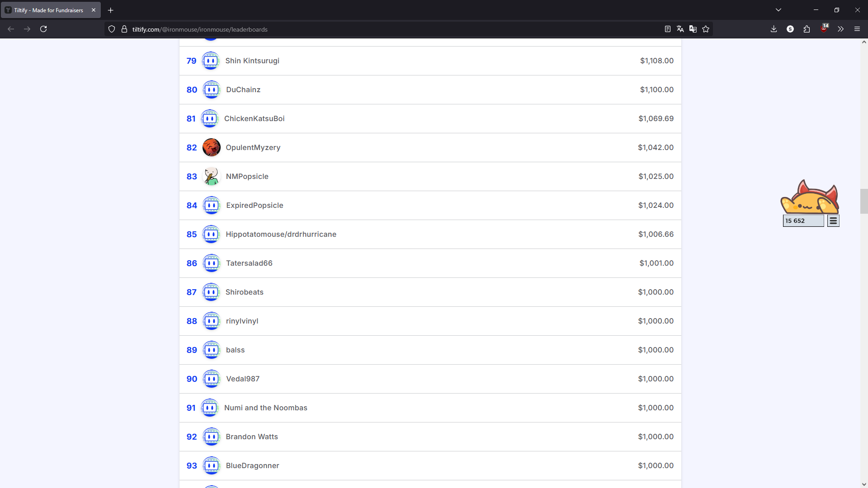Click Tatersalad66's avatar icon
This screenshot has width=868, height=488.
212,263
